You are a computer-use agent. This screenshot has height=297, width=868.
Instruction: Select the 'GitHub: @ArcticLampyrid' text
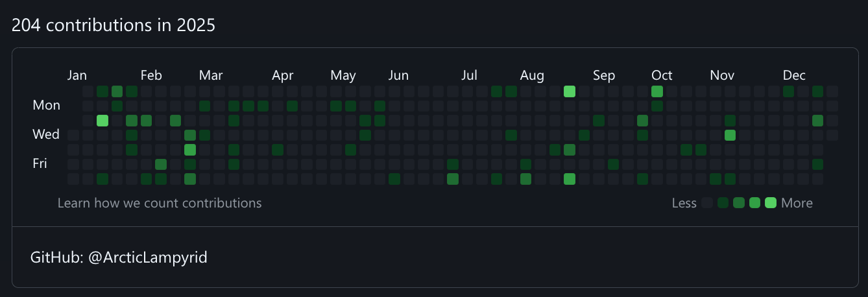119,257
